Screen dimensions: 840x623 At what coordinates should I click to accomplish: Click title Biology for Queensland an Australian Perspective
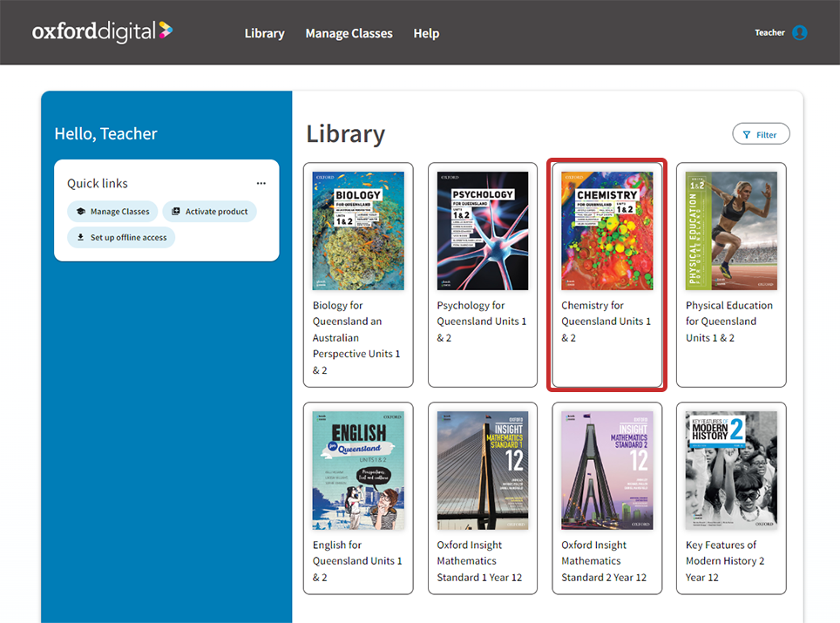356,337
